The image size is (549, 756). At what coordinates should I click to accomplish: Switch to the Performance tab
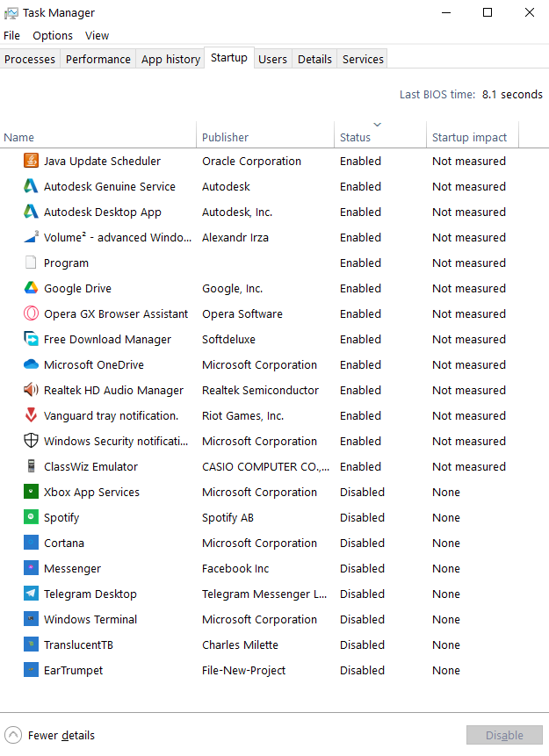[x=98, y=60]
